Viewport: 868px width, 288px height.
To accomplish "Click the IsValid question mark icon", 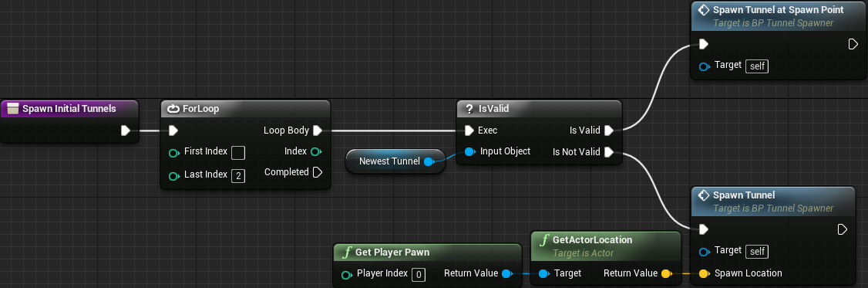I will pos(469,109).
